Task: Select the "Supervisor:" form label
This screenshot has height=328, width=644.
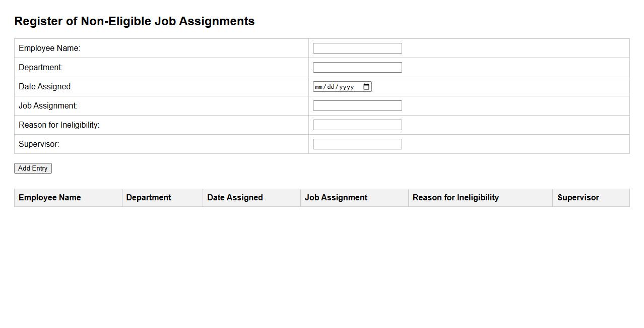Action: click(39, 144)
